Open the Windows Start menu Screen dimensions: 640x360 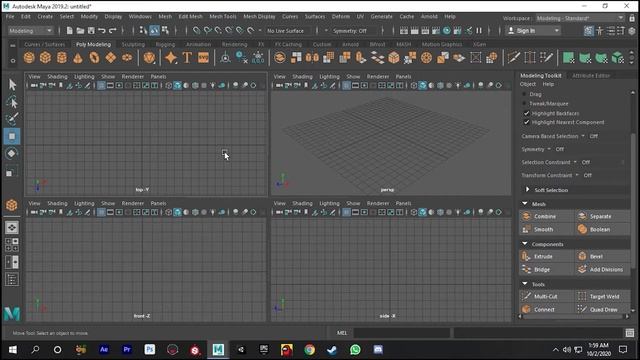coord(12,349)
